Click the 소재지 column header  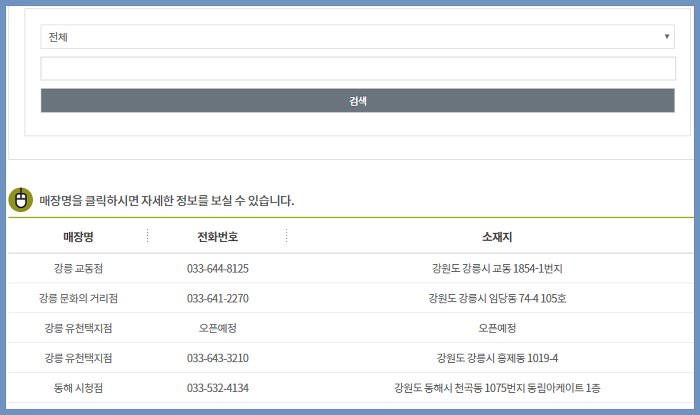(x=497, y=237)
